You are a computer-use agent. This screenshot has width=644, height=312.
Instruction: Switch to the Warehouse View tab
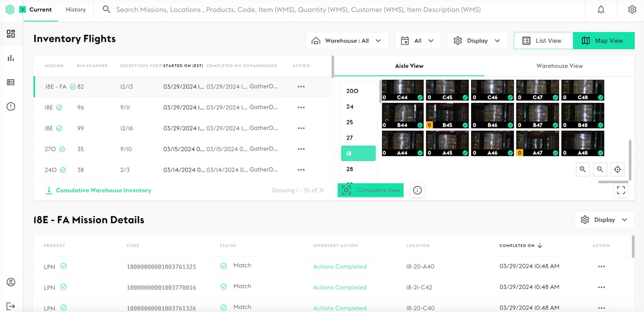point(559,65)
